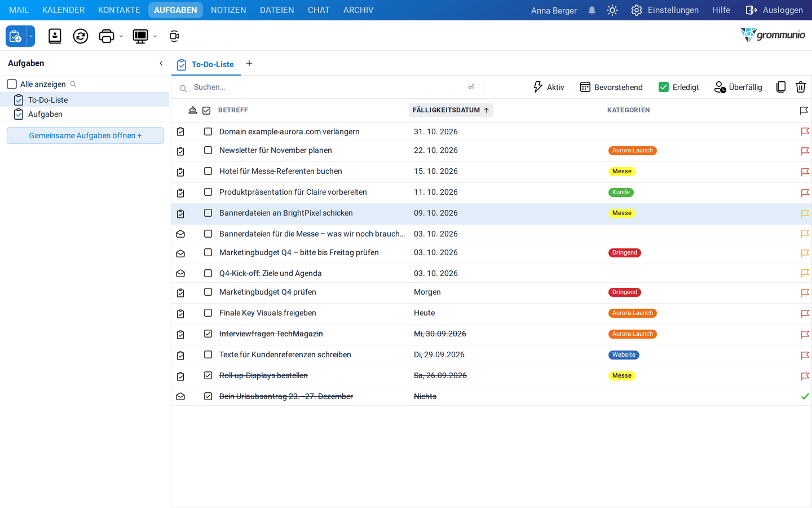
Task: Open the Notizen section
Action: [x=228, y=10]
